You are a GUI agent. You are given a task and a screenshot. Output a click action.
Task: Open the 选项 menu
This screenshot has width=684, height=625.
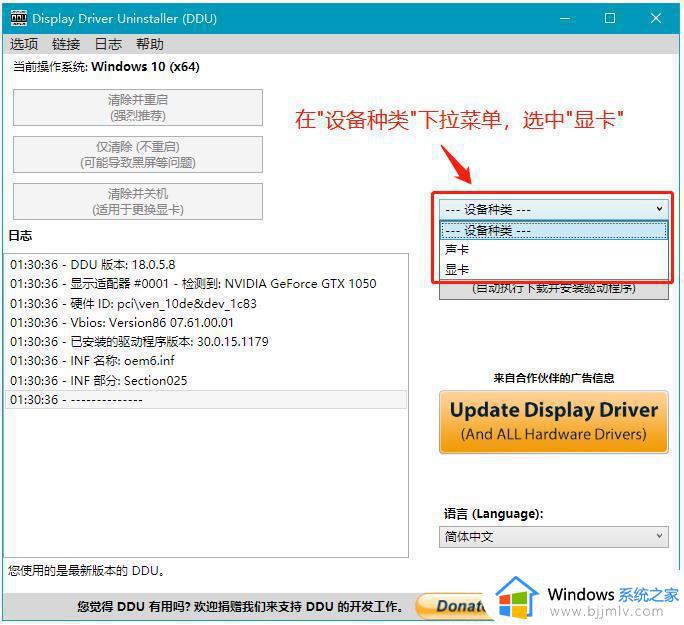pos(24,44)
